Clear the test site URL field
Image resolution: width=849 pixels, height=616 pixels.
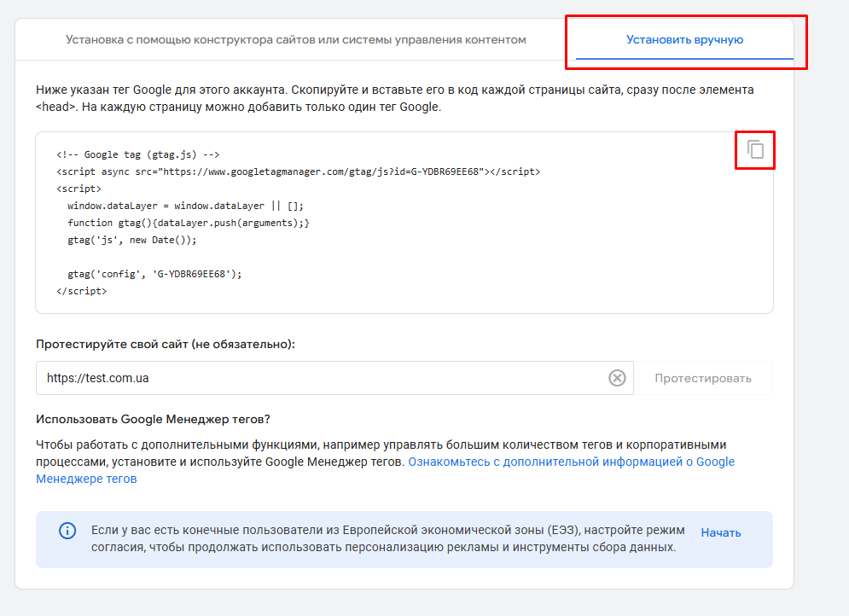(x=617, y=378)
